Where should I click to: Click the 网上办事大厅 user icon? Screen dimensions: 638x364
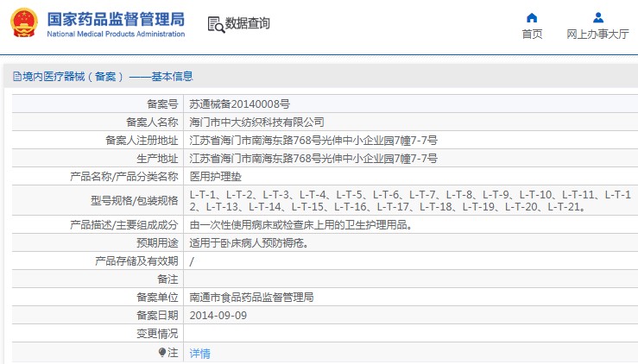pyautogui.click(x=598, y=17)
